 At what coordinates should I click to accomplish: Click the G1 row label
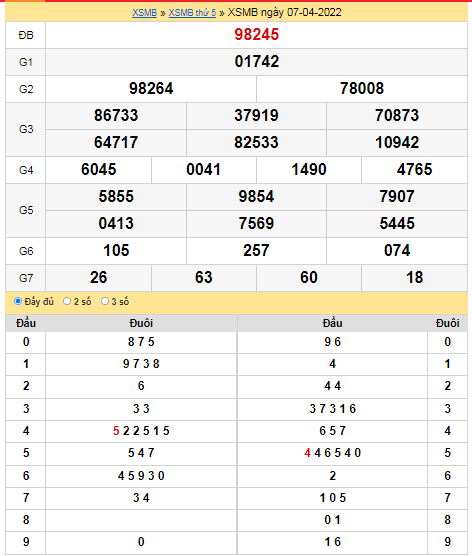pyautogui.click(x=26, y=62)
